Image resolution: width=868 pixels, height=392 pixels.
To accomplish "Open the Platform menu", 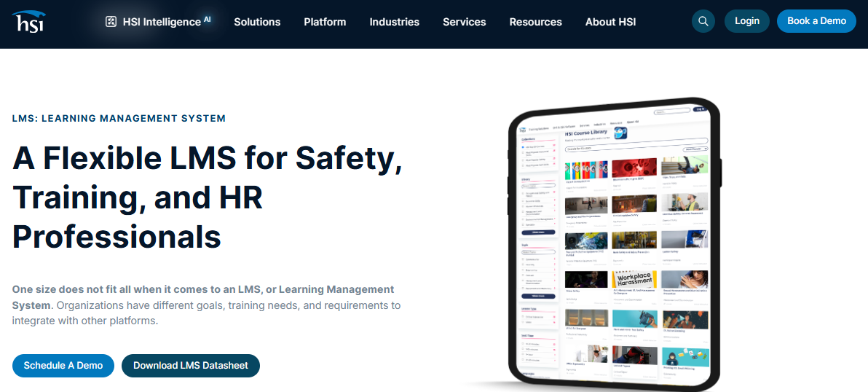I will click(325, 22).
